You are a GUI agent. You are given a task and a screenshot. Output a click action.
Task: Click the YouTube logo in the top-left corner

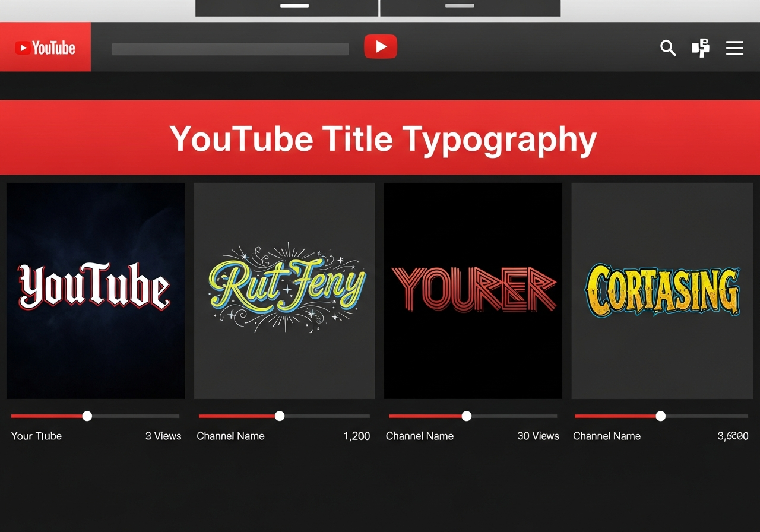45,47
